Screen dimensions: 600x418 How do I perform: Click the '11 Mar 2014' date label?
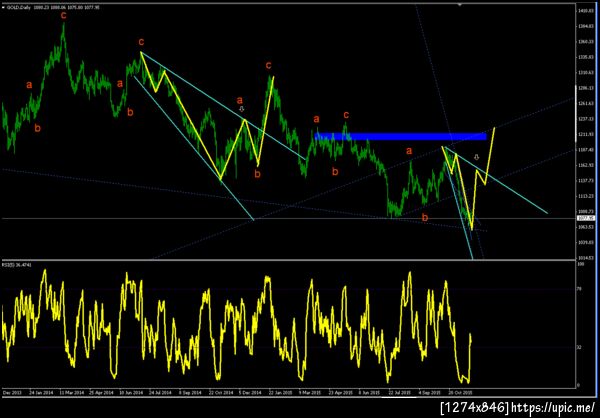point(72,392)
